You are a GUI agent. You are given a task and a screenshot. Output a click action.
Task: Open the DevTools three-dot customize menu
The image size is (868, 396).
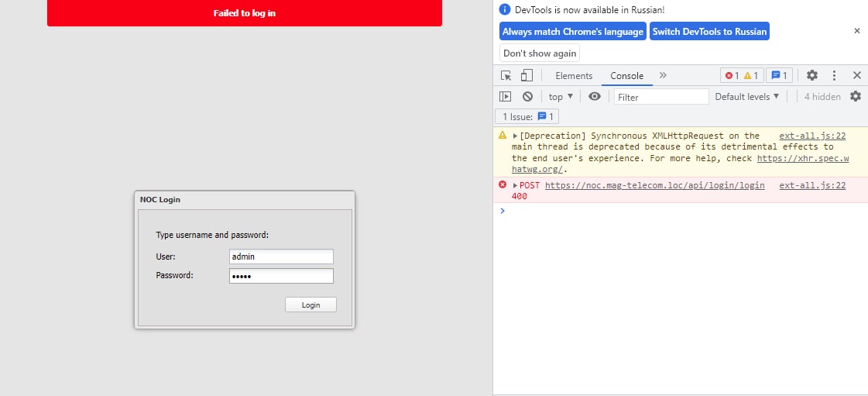coord(834,75)
